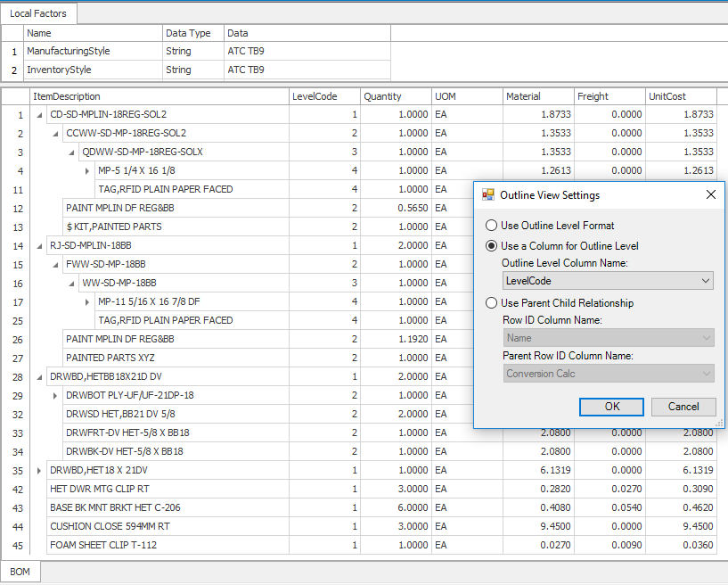Close the Outline View Settings dialog

710,194
